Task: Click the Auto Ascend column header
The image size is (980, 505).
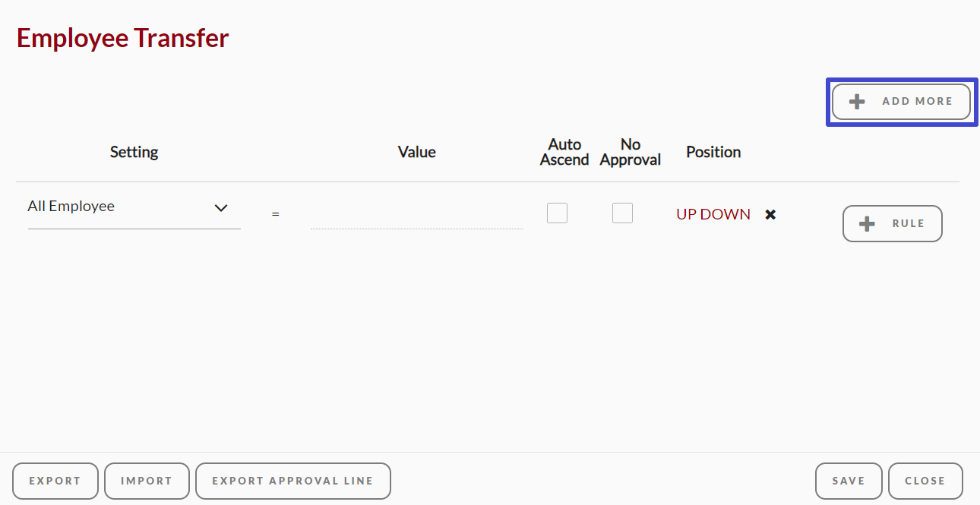Action: (564, 152)
